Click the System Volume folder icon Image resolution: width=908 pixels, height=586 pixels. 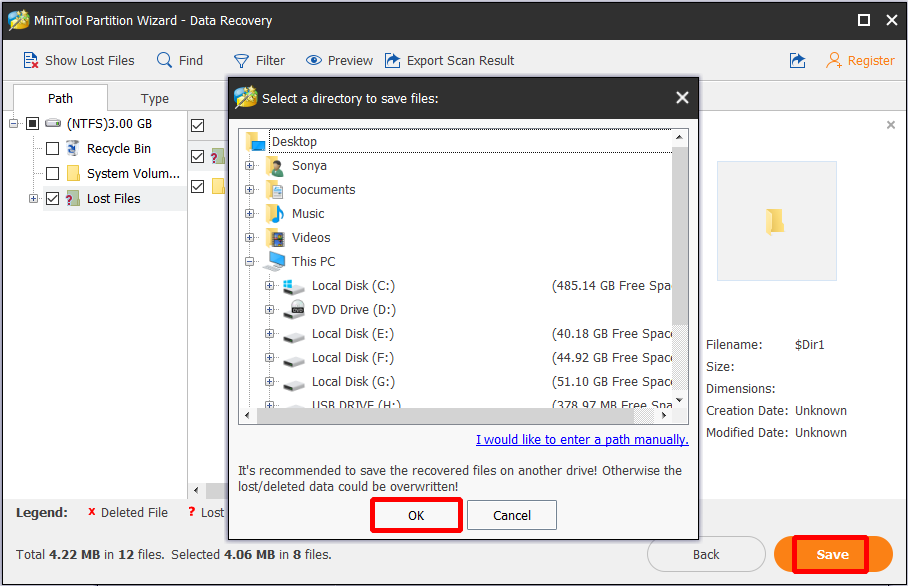[74, 173]
